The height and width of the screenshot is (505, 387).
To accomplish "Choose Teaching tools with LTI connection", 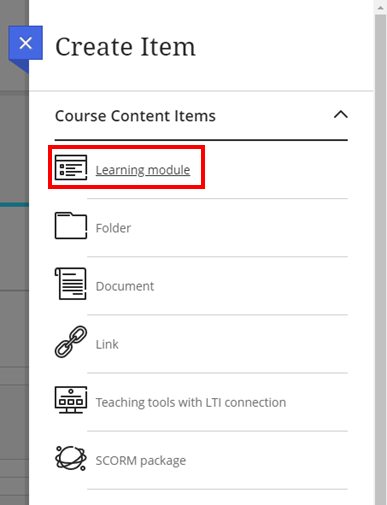I will (x=191, y=403).
